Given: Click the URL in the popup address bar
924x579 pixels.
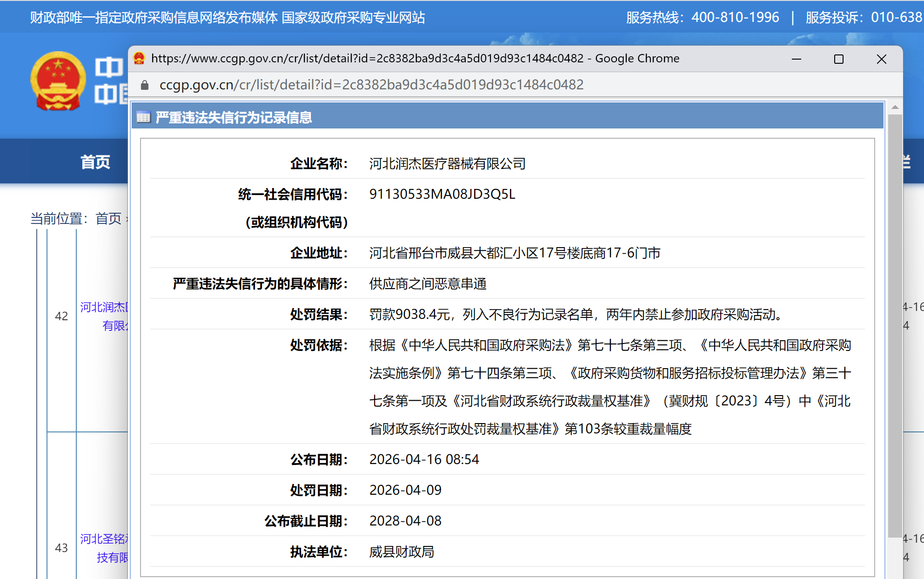Looking at the screenshot, I should (x=371, y=85).
